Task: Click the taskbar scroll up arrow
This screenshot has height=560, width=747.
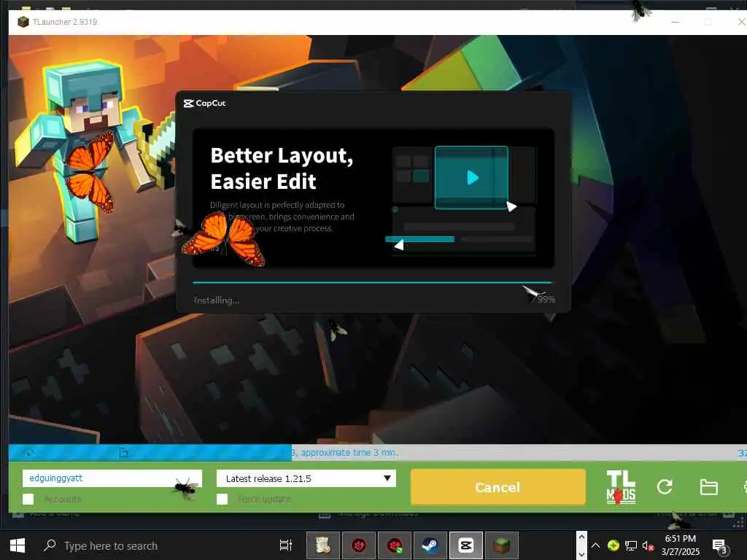Action: (581, 537)
